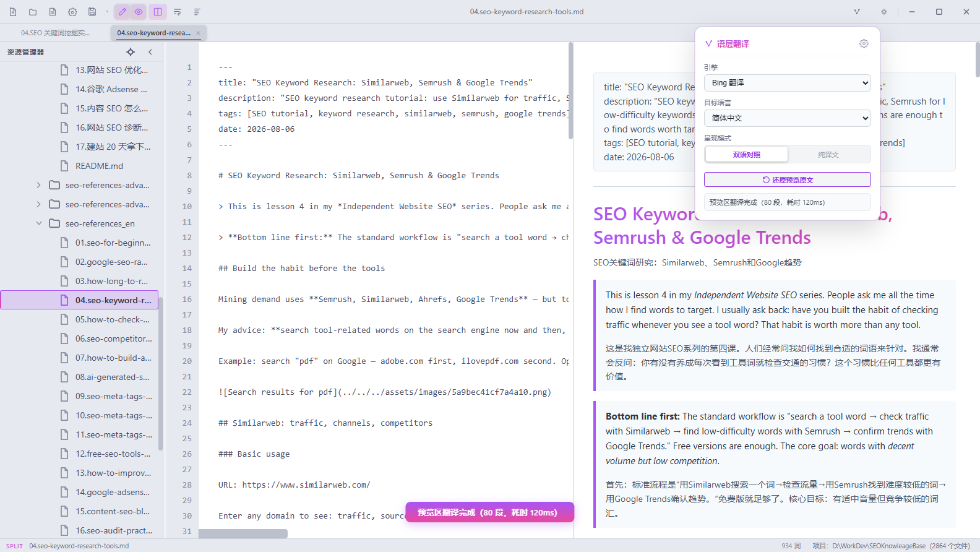Select the 纯译文 translation-only mode
The height and width of the screenshot is (552, 980).
pyautogui.click(x=828, y=155)
